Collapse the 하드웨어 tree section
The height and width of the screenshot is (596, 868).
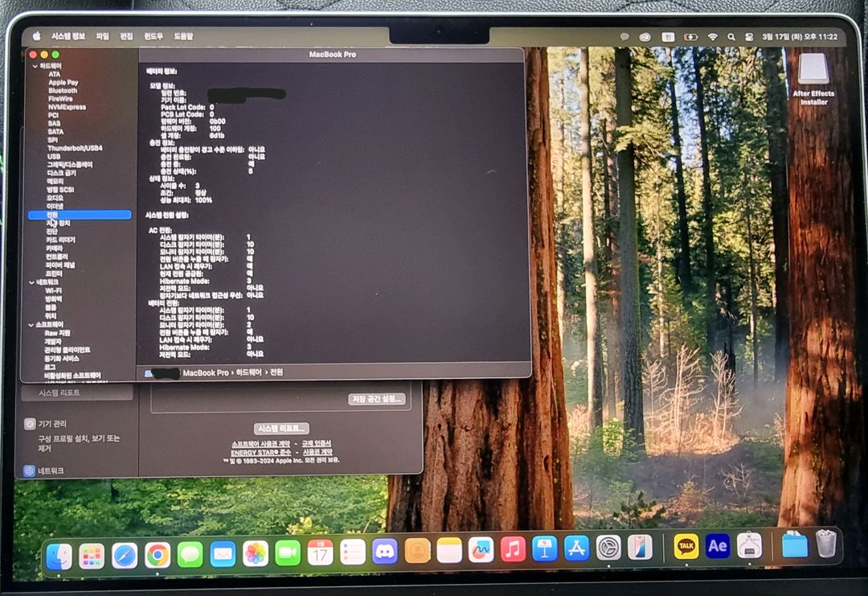coord(35,66)
